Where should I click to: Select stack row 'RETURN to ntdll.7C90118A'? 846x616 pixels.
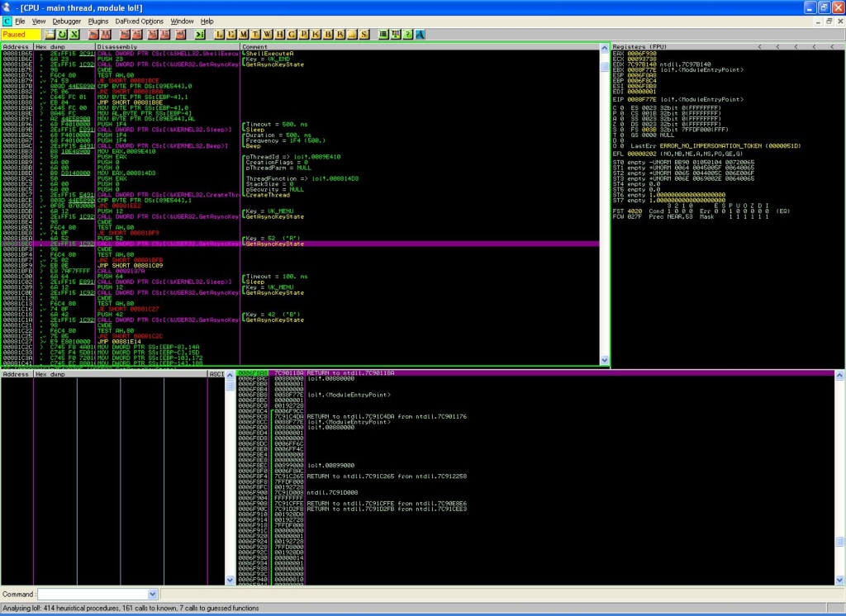click(535, 372)
